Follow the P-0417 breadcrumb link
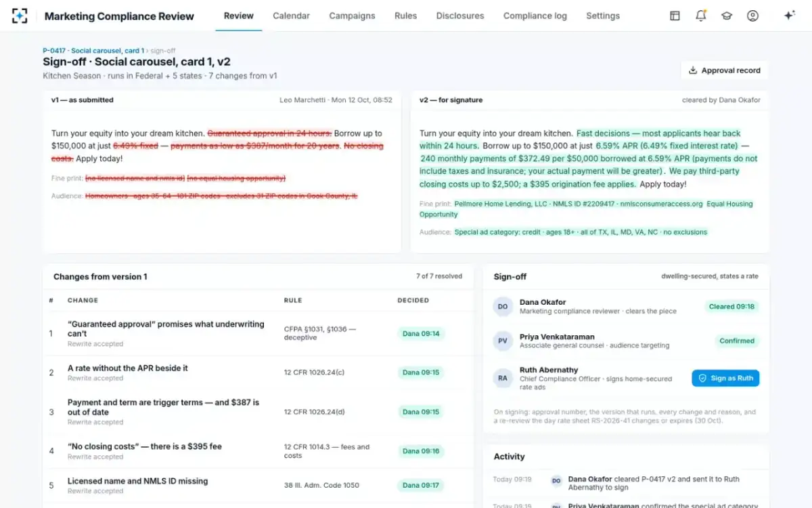The height and width of the screenshot is (508, 812). [93, 51]
